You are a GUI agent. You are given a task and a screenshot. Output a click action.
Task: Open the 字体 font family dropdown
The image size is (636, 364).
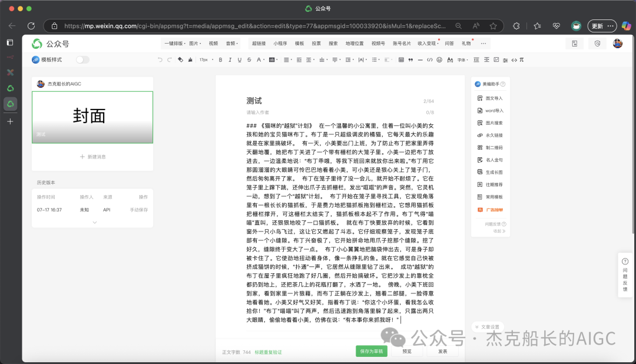[x=463, y=59]
